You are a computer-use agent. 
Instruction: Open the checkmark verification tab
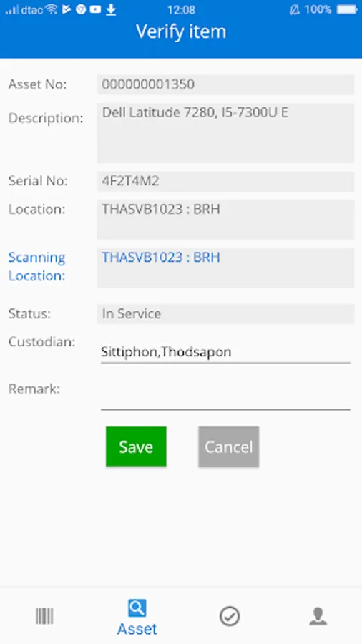(230, 617)
